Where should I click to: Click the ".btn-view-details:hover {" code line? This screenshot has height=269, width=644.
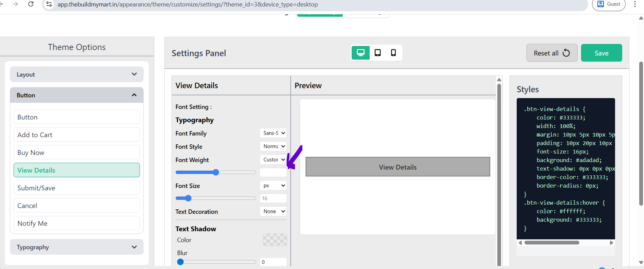tap(564, 203)
